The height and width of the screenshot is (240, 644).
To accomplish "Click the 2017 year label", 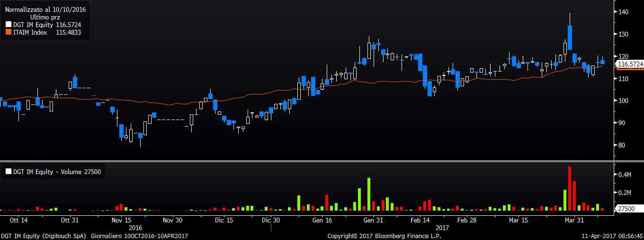I will click(x=442, y=228).
